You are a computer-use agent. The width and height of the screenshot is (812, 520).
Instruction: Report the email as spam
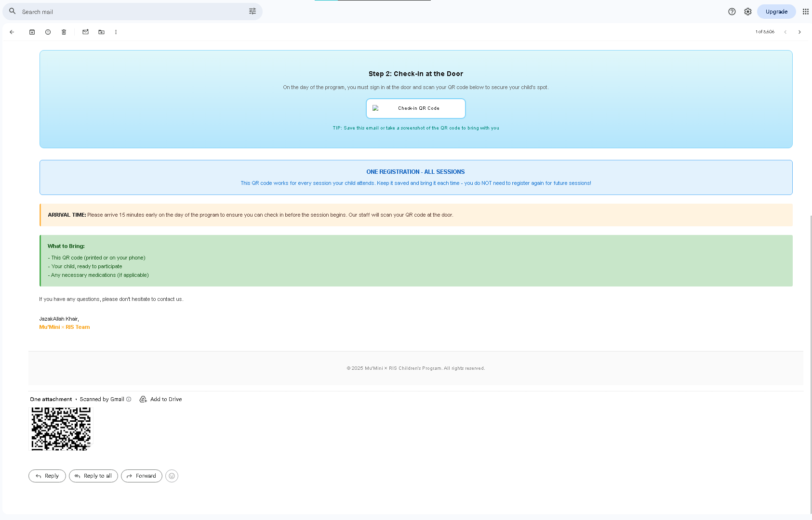click(x=48, y=32)
